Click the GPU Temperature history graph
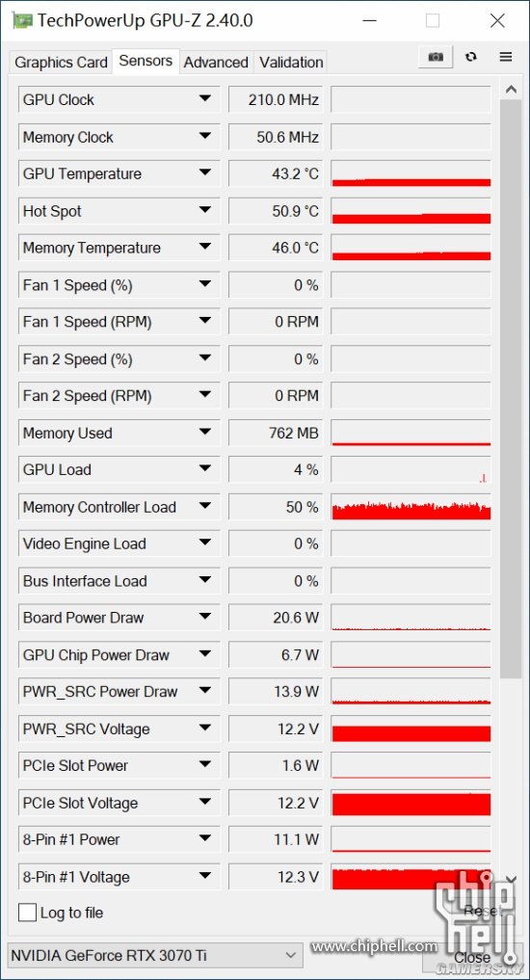530x980 pixels. point(411,173)
